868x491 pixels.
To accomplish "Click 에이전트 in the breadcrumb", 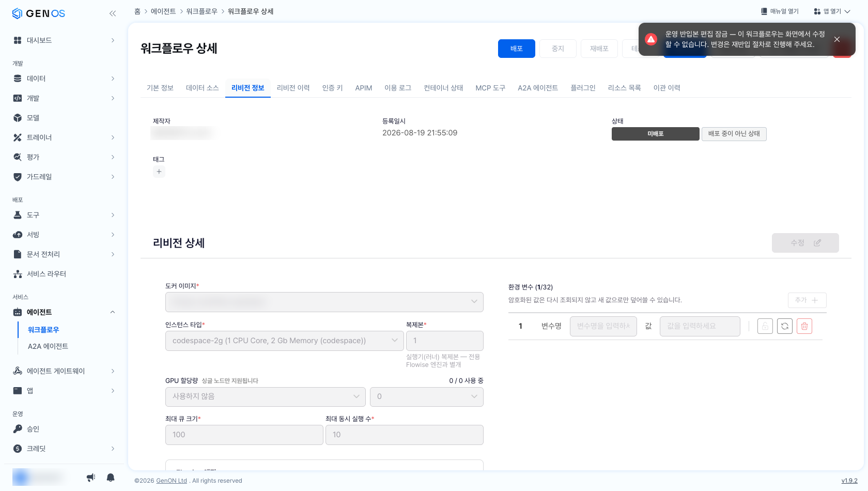I will click(163, 11).
